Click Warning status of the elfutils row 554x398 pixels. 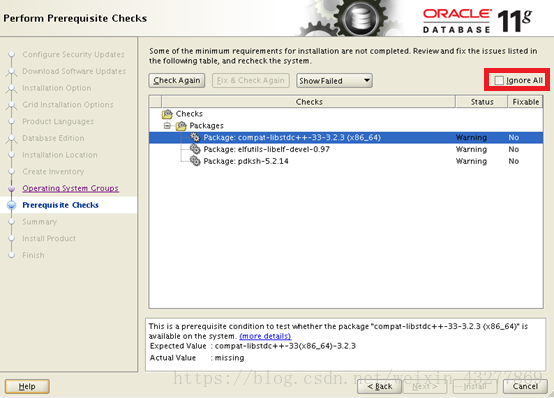pos(471,149)
